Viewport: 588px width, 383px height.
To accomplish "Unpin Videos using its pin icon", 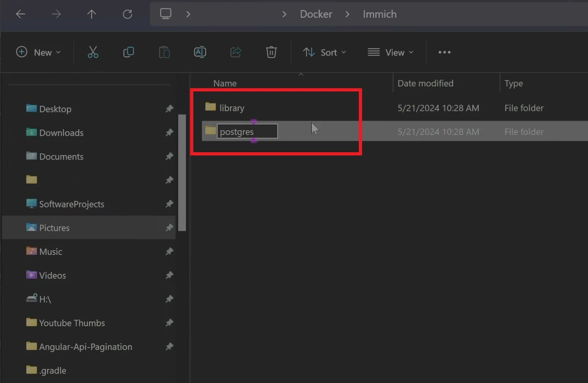I will pos(170,275).
